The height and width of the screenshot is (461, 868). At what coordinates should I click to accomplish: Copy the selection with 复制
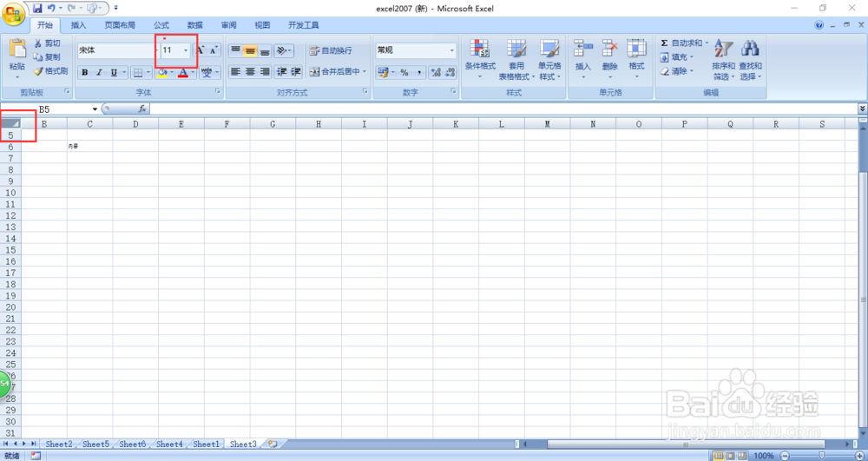pos(47,57)
